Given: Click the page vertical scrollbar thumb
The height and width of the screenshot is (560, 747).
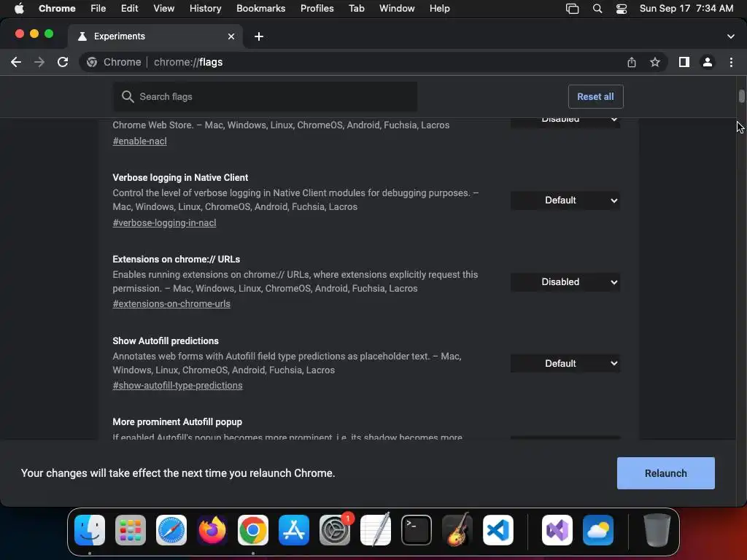Looking at the screenshot, I should [741, 96].
